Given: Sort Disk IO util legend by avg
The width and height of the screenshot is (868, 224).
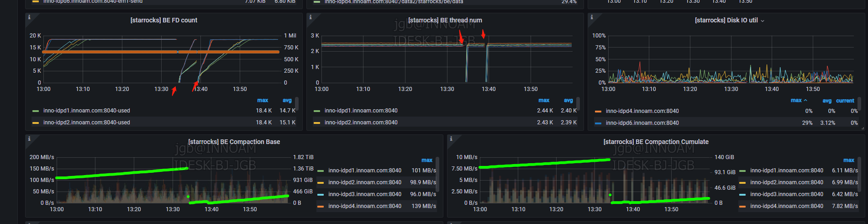Looking at the screenshot, I should 827,101.
